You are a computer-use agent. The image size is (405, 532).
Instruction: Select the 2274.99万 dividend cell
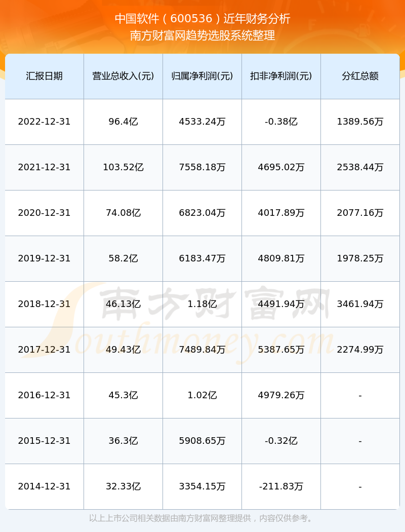360,350
